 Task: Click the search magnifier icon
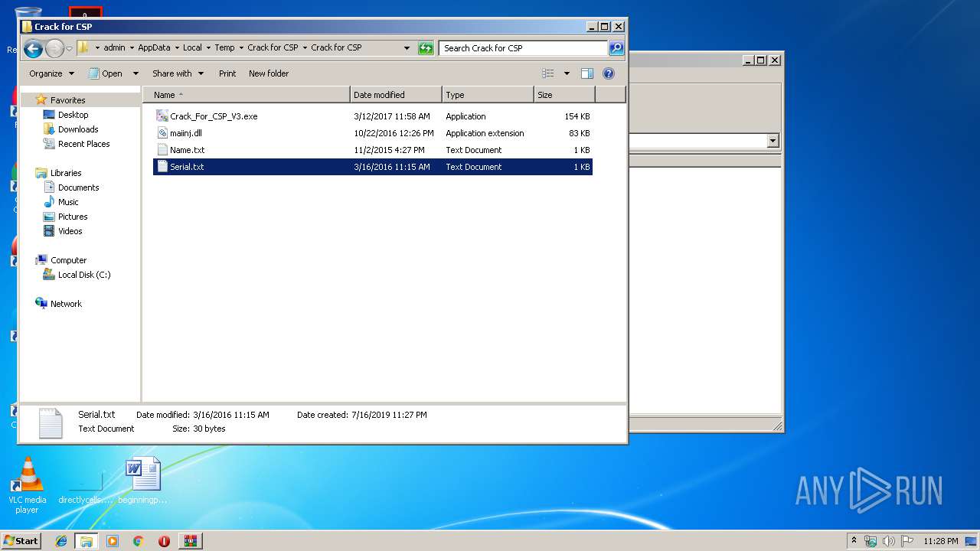coord(616,48)
